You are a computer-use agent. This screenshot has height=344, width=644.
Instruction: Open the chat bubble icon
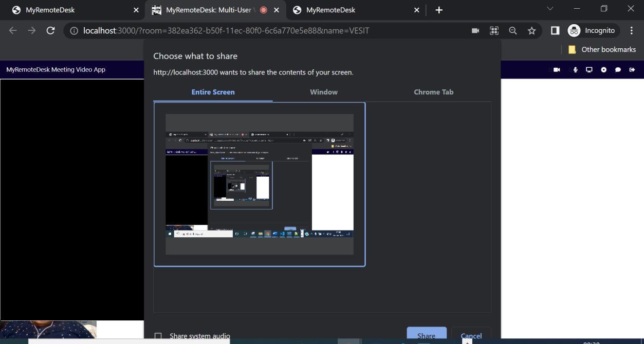(618, 70)
